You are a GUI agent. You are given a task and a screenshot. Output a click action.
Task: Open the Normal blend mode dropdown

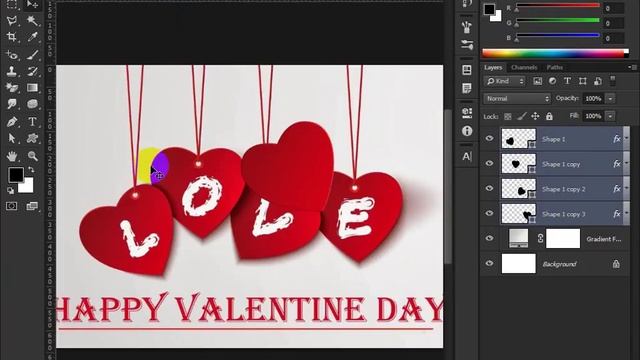coord(517,99)
